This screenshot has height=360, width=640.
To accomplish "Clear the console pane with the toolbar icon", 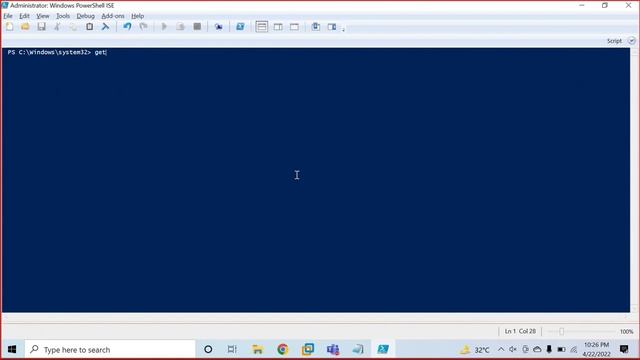I will coord(105,27).
